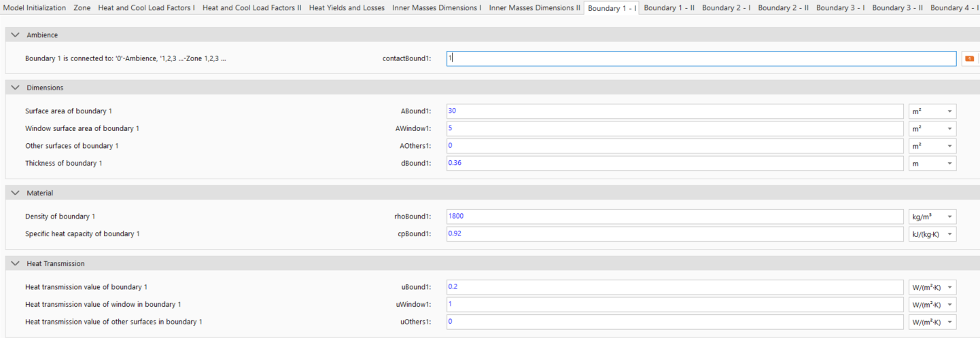The image size is (980, 338).
Task: Switch to Boundary 2 - I tab
Action: coord(727,8)
